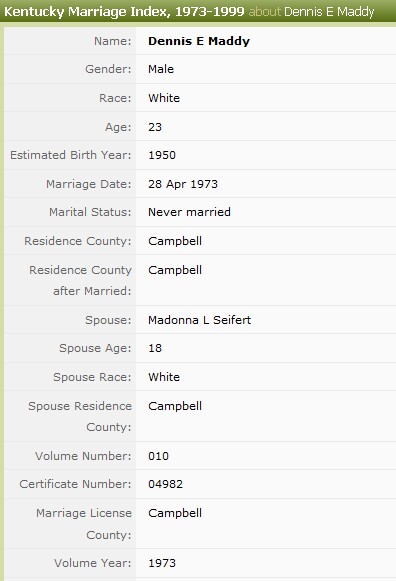Click the Gender value Male
Viewport: 396px width, 581px height.
tap(161, 69)
